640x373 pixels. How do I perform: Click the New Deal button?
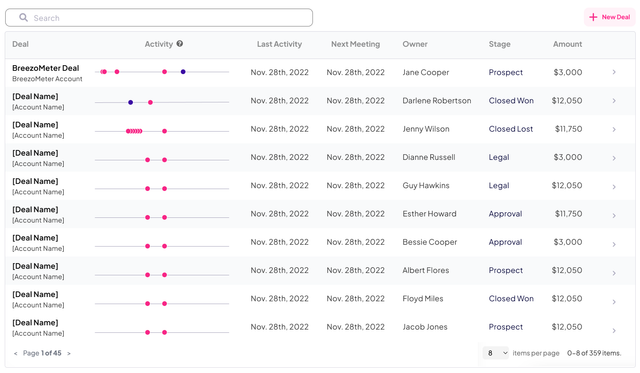[610, 17]
